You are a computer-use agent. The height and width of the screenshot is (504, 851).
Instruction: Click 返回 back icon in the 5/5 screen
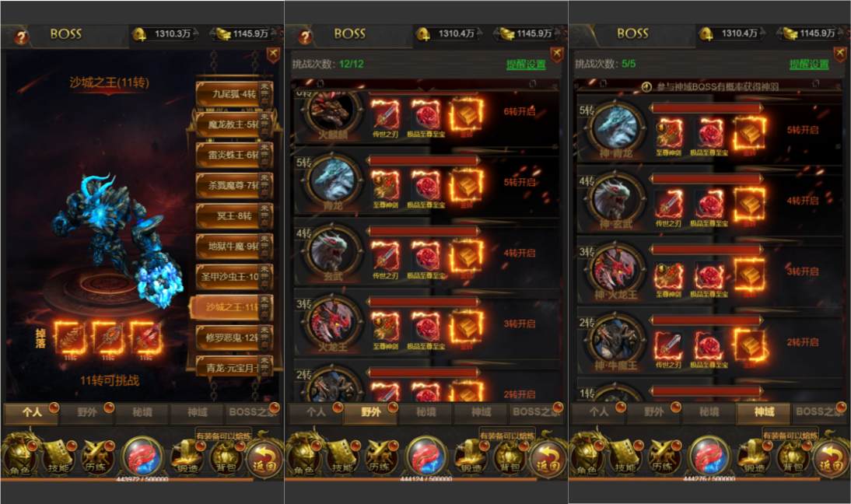pos(830,456)
